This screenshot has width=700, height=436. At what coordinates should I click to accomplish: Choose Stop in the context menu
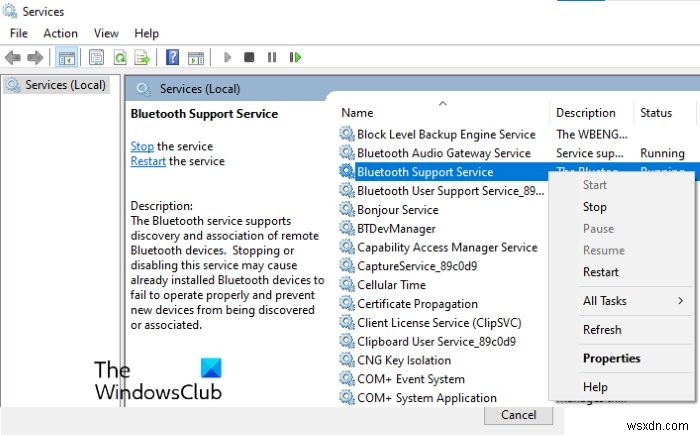point(595,207)
